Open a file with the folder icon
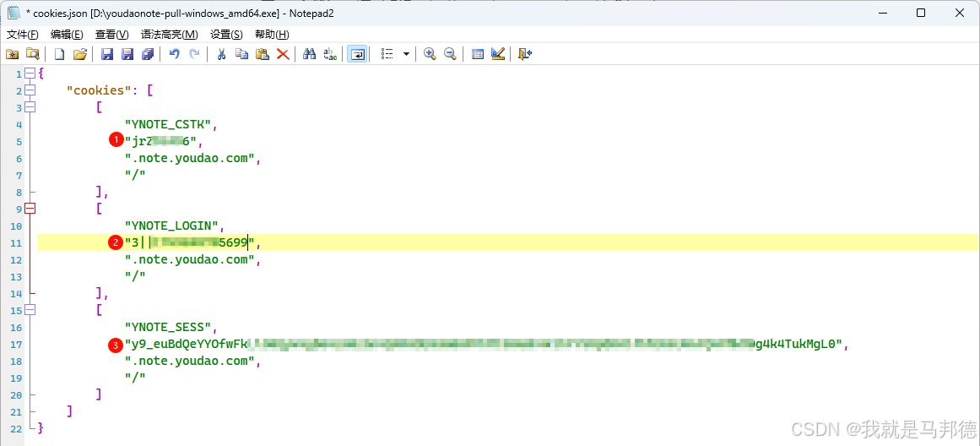 point(79,54)
